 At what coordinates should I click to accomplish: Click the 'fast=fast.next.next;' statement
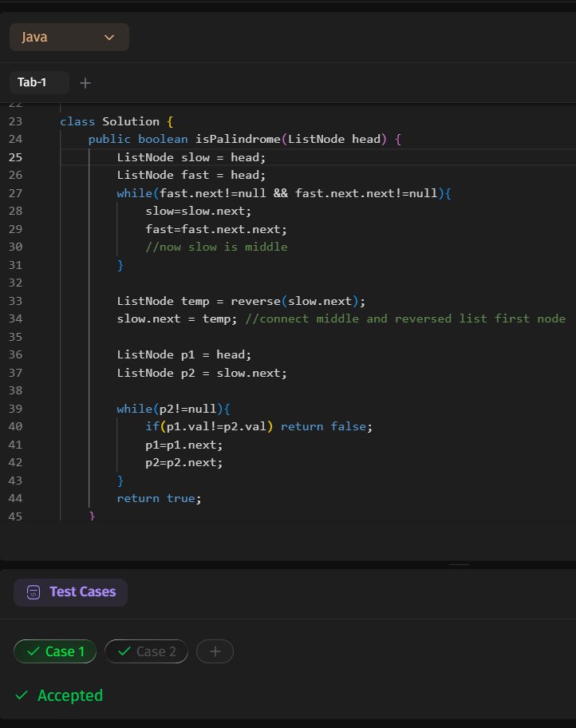pos(216,229)
